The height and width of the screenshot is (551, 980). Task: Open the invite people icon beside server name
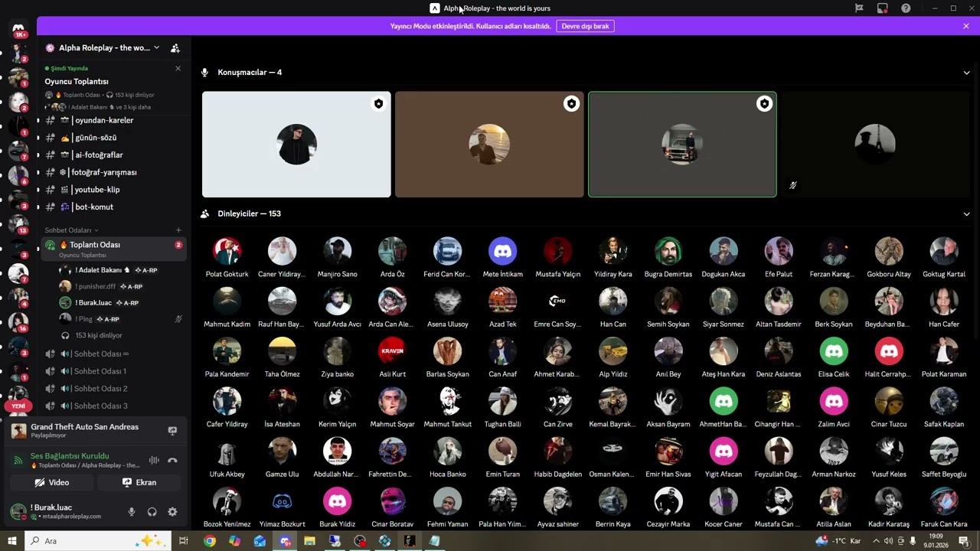pos(175,48)
